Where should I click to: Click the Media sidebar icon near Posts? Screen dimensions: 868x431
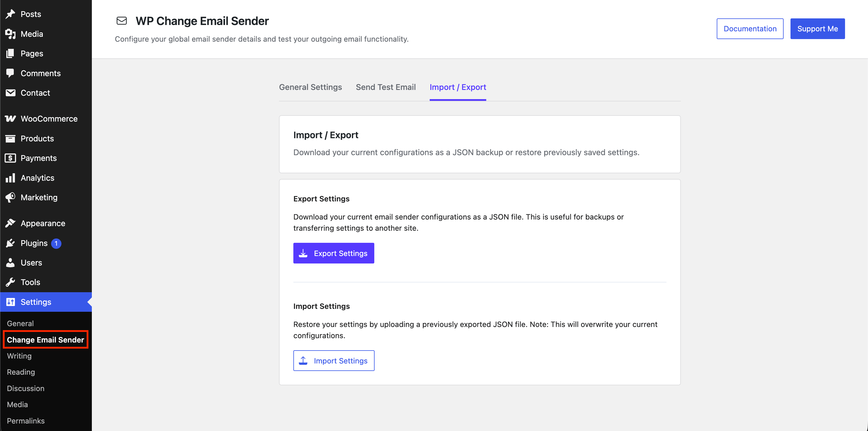coord(10,34)
